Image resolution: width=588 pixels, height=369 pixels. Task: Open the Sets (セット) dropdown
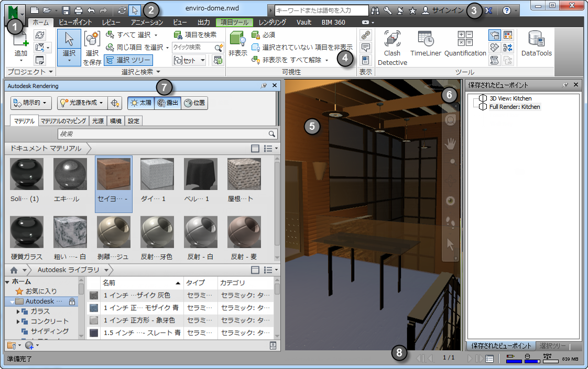pyautogui.click(x=189, y=60)
